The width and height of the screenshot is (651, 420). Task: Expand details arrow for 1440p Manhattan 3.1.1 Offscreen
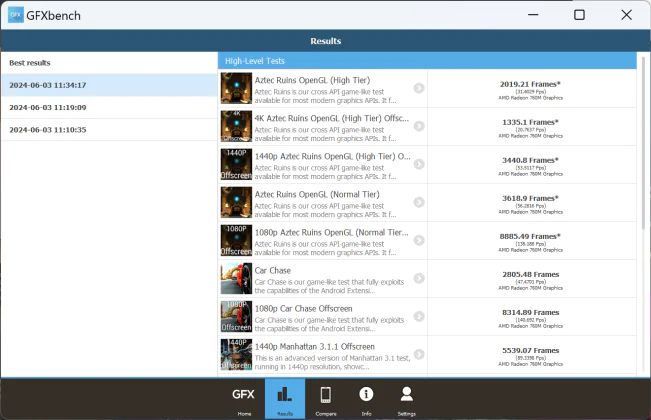click(x=419, y=354)
